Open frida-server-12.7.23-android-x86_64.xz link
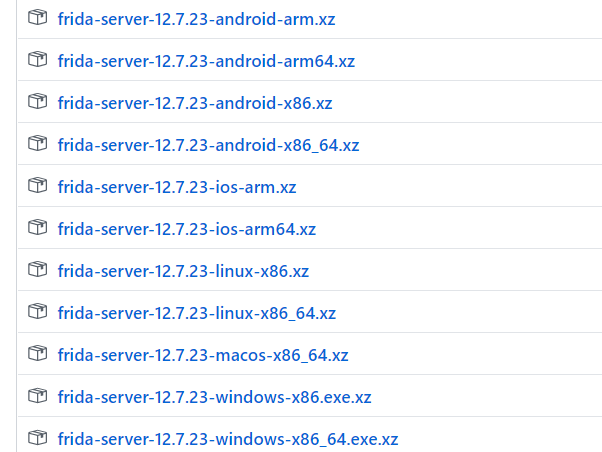The image size is (602, 452). coord(208,145)
